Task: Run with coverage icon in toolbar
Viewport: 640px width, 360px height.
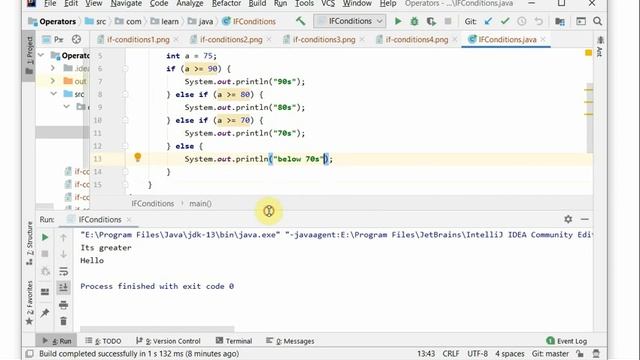Action: tap(431, 21)
